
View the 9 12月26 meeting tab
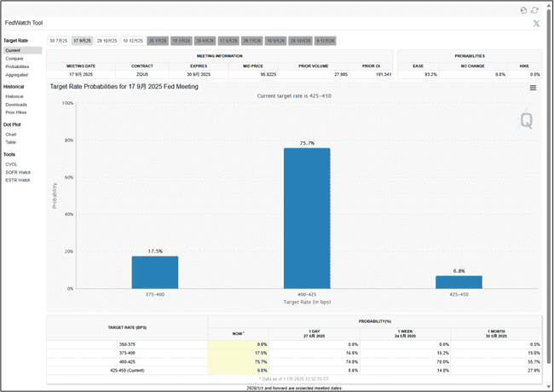point(325,41)
